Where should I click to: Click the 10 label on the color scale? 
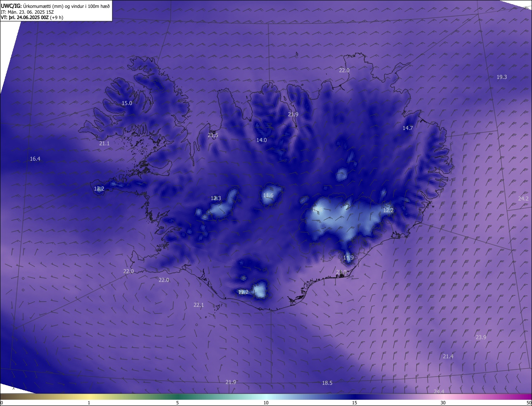click(266, 403)
